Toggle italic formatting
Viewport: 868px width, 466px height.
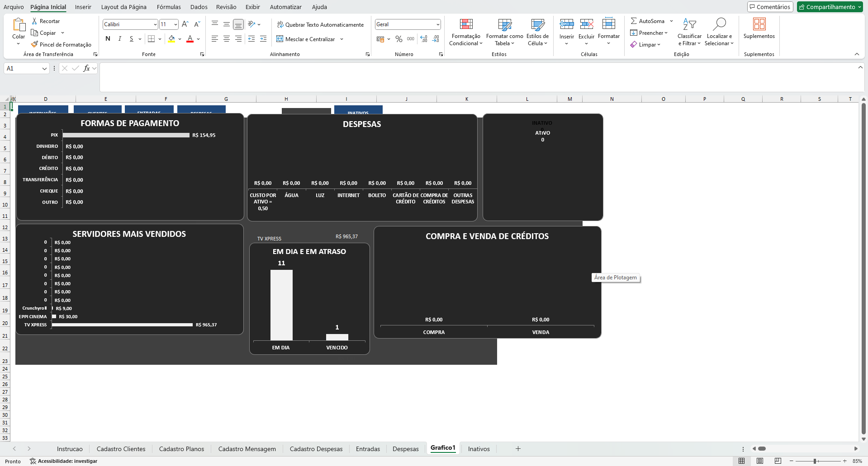tap(119, 39)
